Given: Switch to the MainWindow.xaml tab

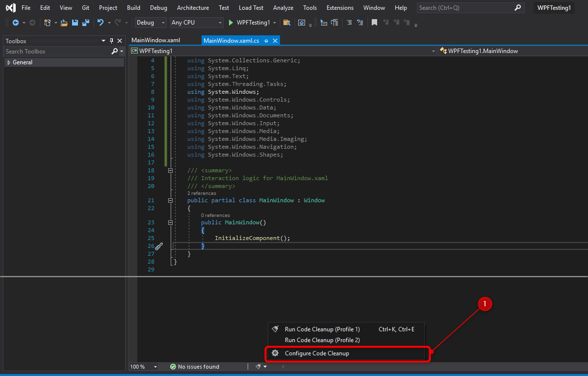Looking at the screenshot, I should [156, 40].
